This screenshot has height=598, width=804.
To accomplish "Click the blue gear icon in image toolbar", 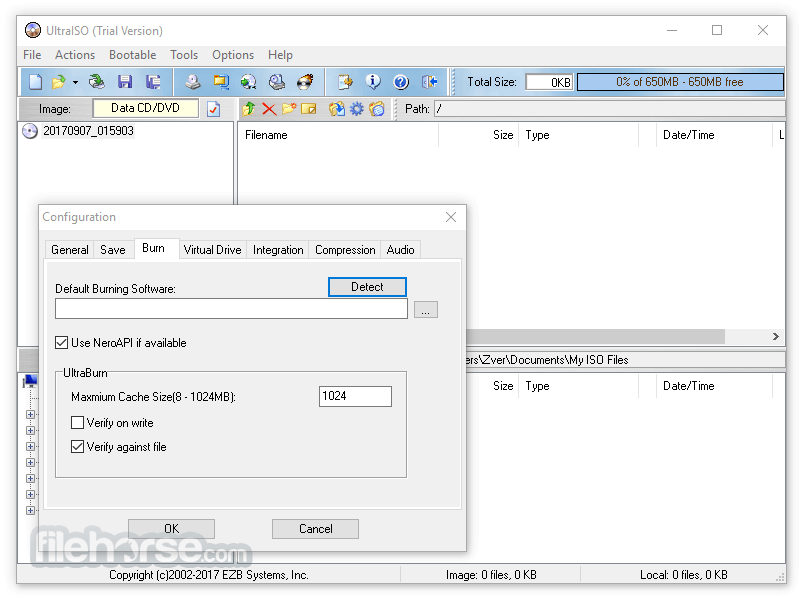I will [x=357, y=109].
